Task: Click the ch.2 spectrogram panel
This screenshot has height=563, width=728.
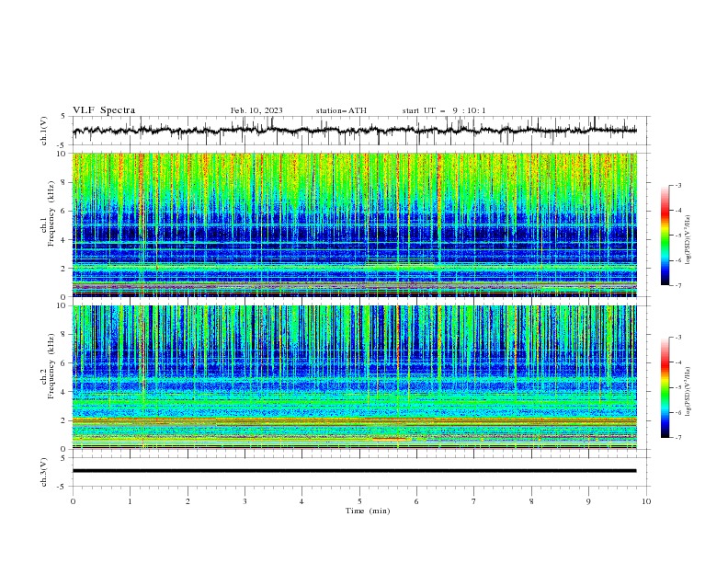Action: tap(355, 377)
